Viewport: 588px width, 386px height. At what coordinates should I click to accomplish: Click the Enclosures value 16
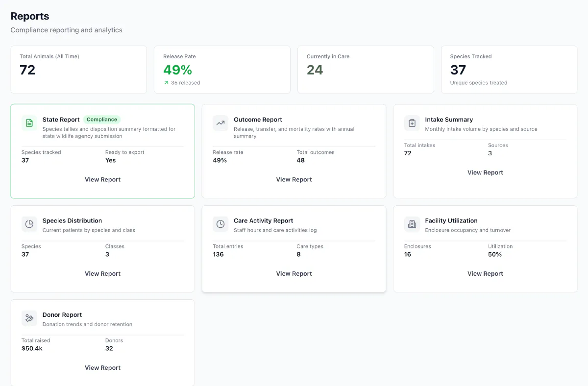pos(408,254)
